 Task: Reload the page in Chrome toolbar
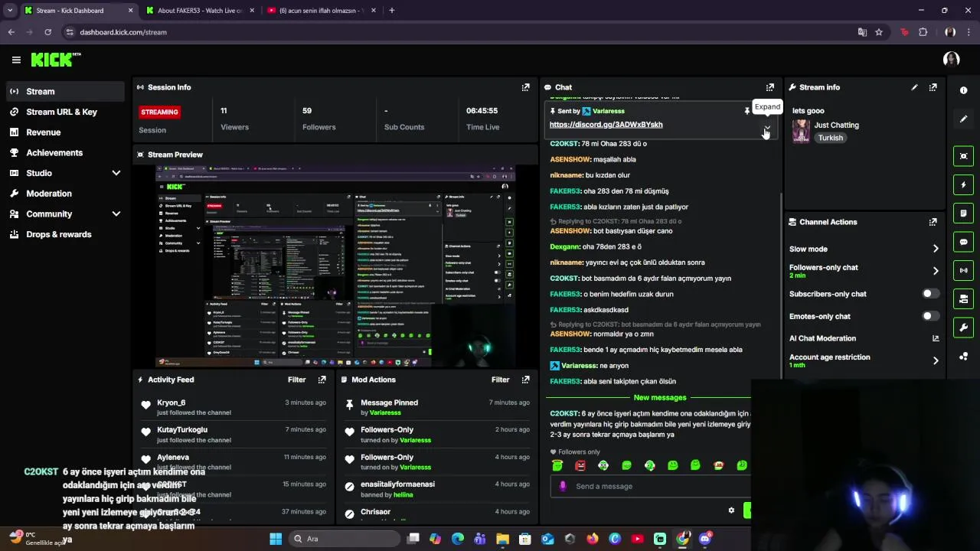(47, 32)
